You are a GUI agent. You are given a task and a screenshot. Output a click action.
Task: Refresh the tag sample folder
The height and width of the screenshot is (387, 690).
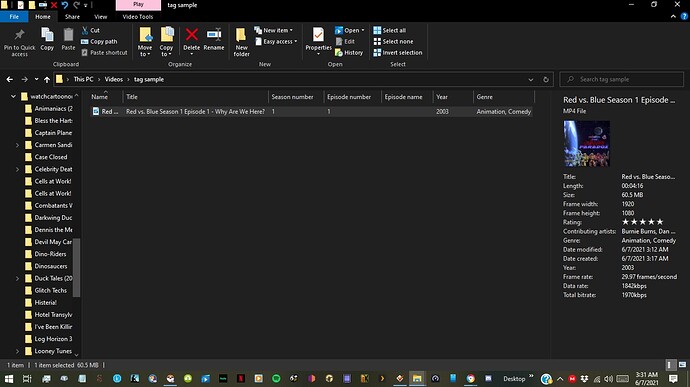pyautogui.click(x=546, y=80)
